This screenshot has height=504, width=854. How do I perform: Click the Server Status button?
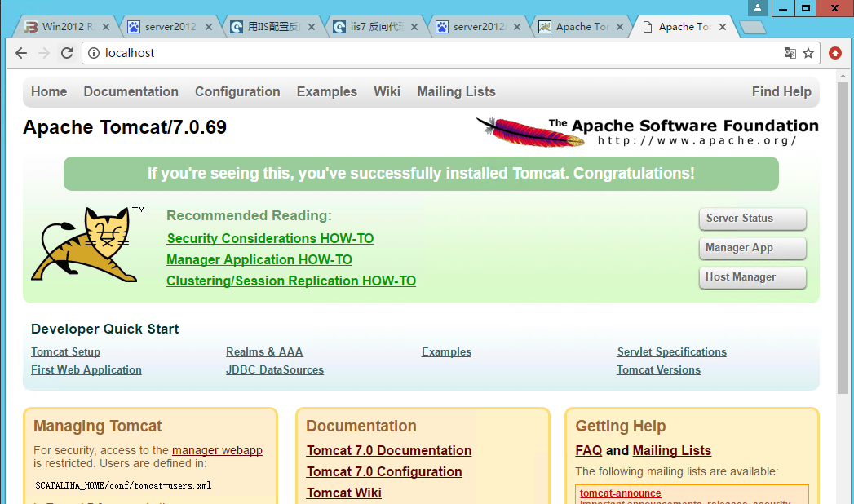pos(753,219)
